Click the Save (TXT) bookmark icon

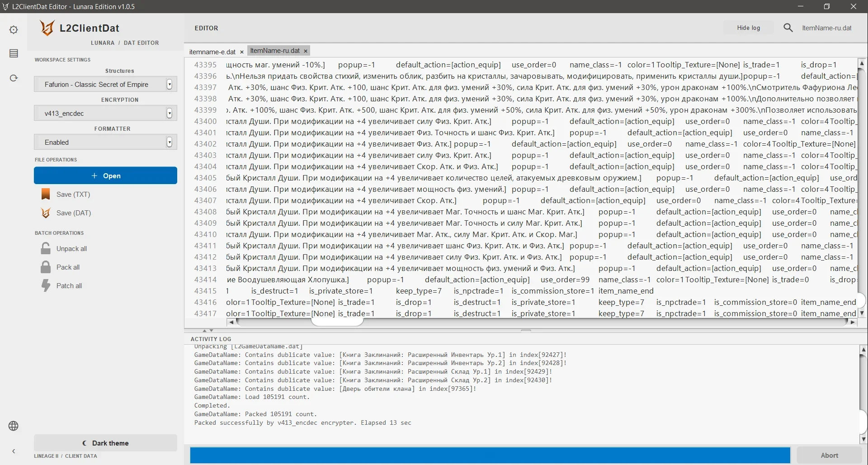(46, 194)
